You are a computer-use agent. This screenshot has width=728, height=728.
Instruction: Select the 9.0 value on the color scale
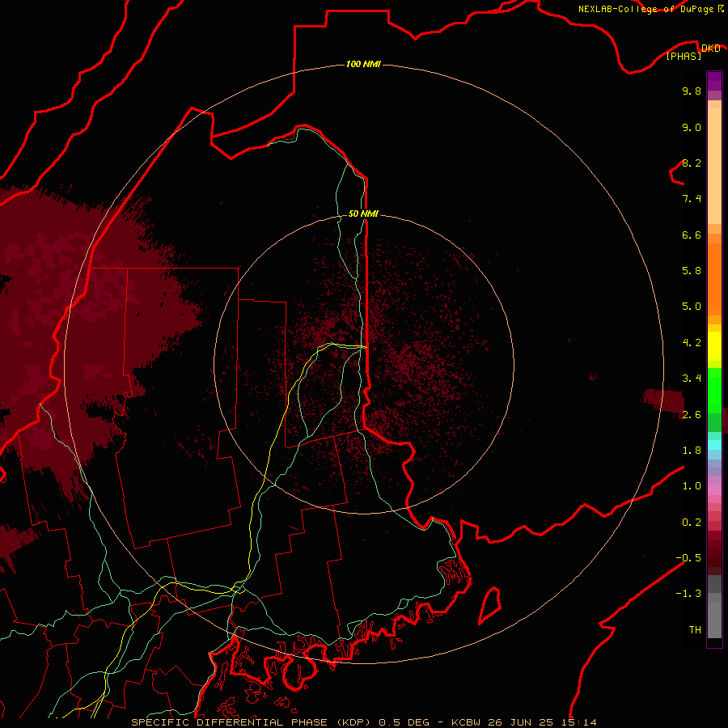click(x=692, y=127)
